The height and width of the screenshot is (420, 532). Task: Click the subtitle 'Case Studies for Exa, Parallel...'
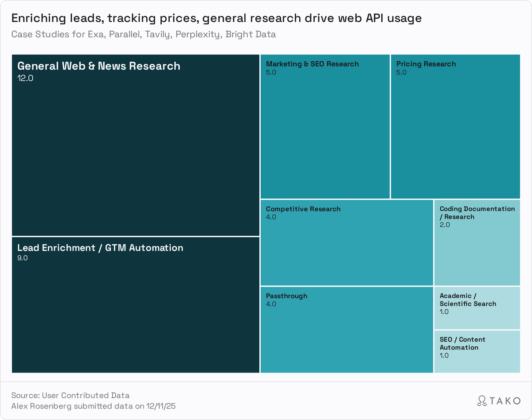(144, 35)
